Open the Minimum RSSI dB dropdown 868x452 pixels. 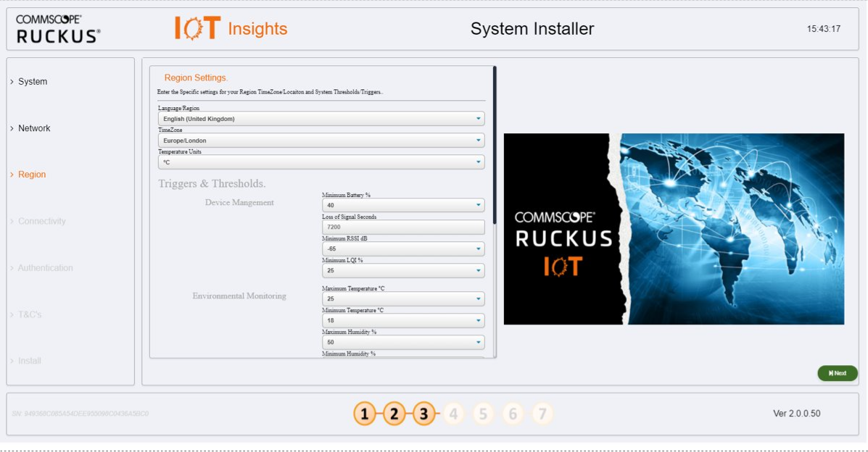point(403,248)
